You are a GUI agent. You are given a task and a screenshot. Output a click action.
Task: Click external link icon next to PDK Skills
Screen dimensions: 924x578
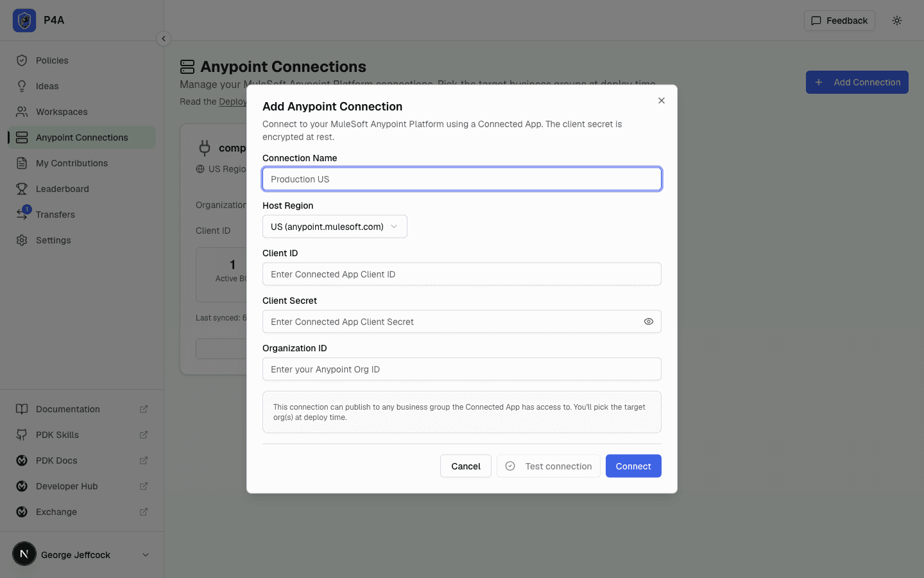(x=144, y=435)
